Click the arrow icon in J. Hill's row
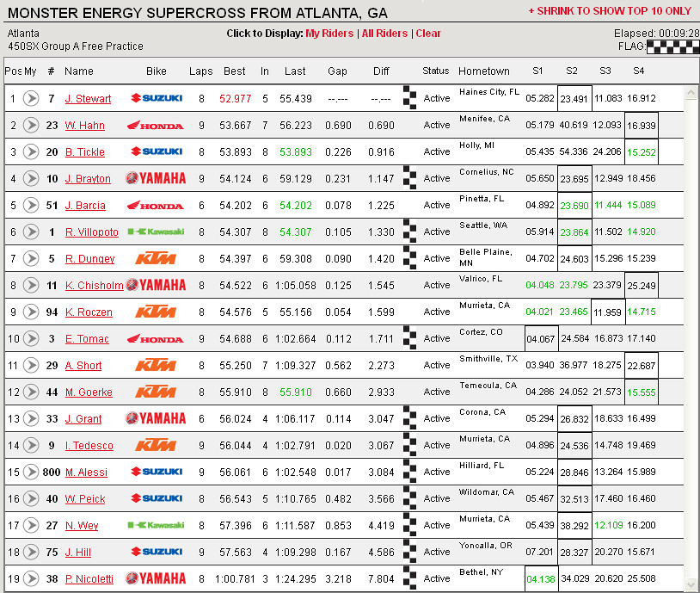 click(x=31, y=553)
